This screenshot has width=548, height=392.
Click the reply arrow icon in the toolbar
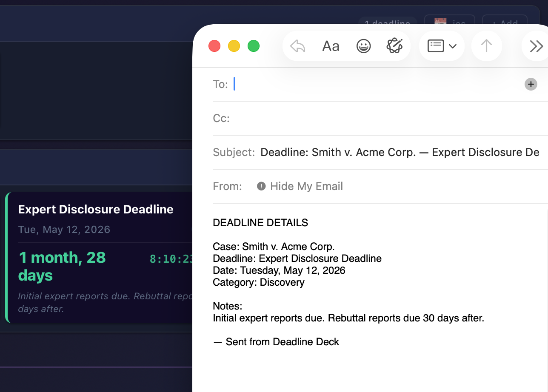[297, 45]
